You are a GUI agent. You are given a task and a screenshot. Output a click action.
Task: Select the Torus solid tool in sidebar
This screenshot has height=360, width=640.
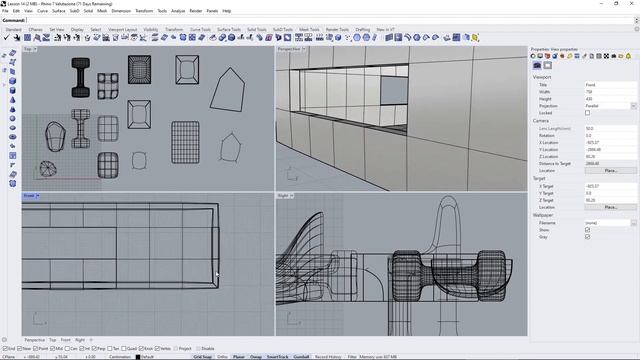[13, 137]
